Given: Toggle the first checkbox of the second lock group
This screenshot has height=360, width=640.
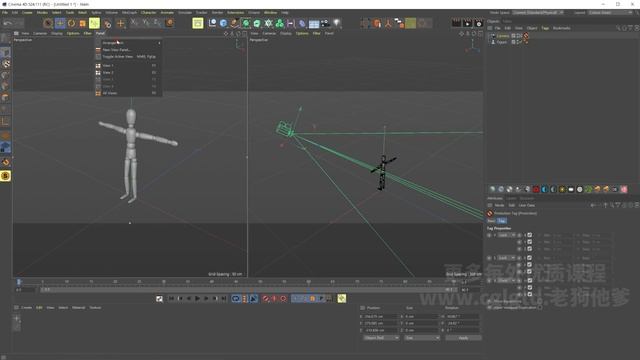Looking at the screenshot, I should [x=530, y=258].
